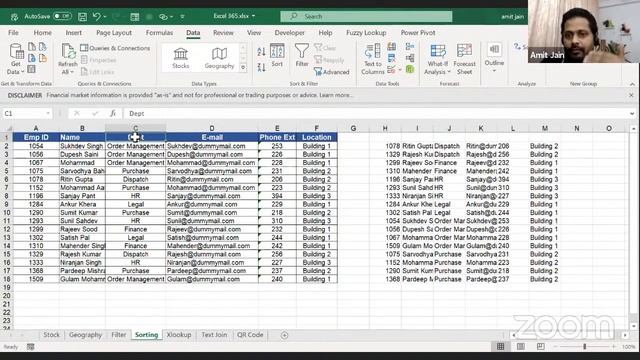The height and width of the screenshot is (360, 640).
Task: Open the Get Data dropdown
Action: pyautogui.click(x=16, y=59)
